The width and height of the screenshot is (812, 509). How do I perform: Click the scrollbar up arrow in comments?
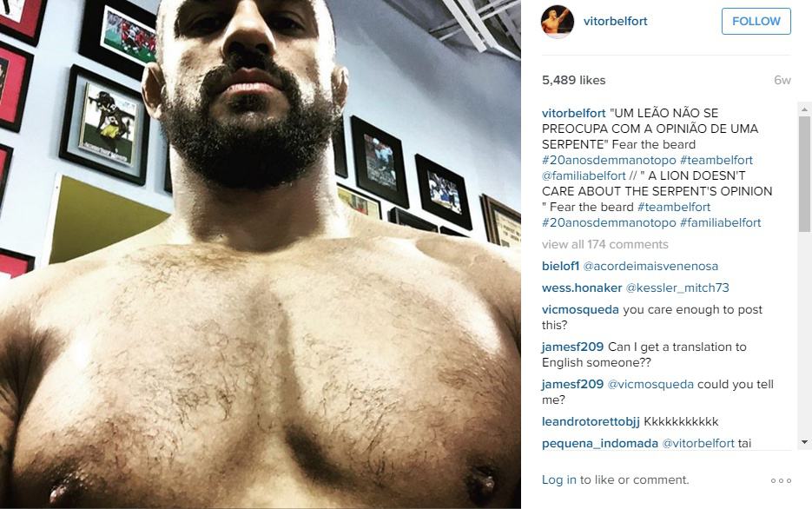[x=804, y=109]
